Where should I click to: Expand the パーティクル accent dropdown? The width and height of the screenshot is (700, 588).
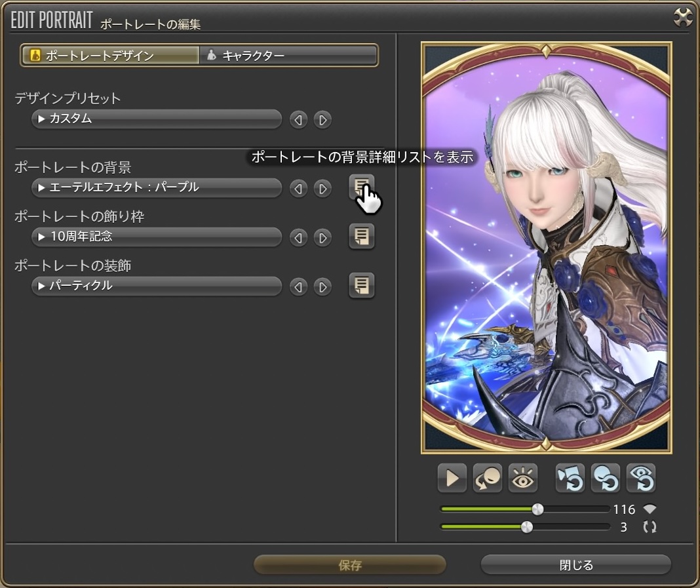pos(157,286)
